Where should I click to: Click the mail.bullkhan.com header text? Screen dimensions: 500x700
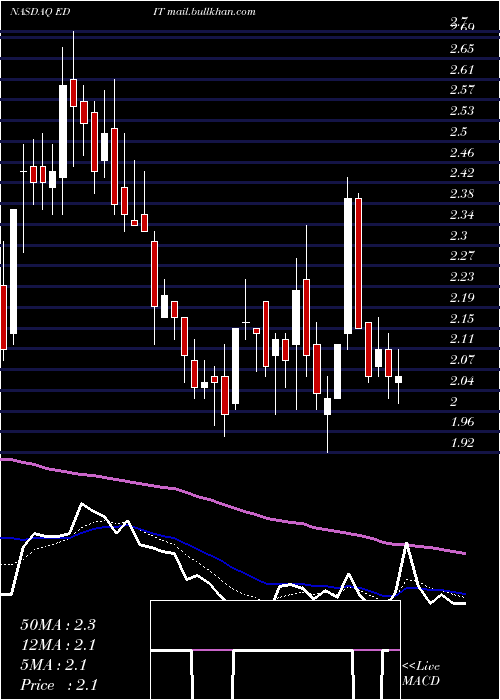coord(211,12)
